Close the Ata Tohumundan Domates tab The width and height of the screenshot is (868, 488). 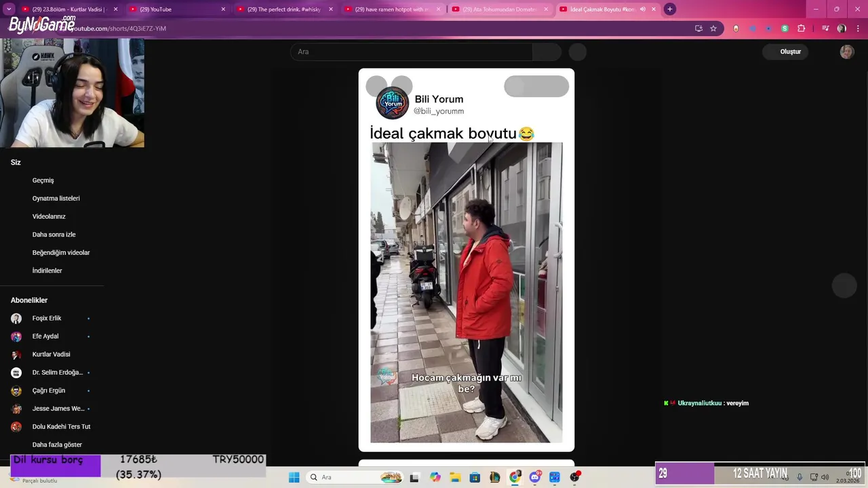coord(546,9)
